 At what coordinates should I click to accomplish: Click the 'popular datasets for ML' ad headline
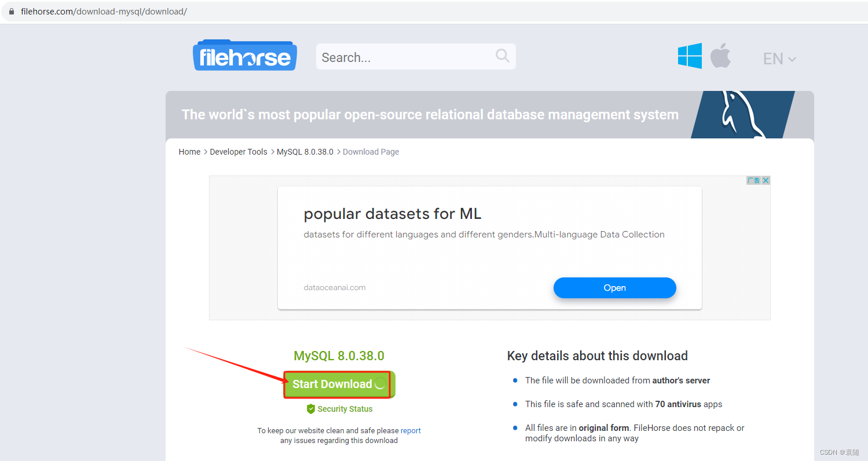tap(393, 214)
